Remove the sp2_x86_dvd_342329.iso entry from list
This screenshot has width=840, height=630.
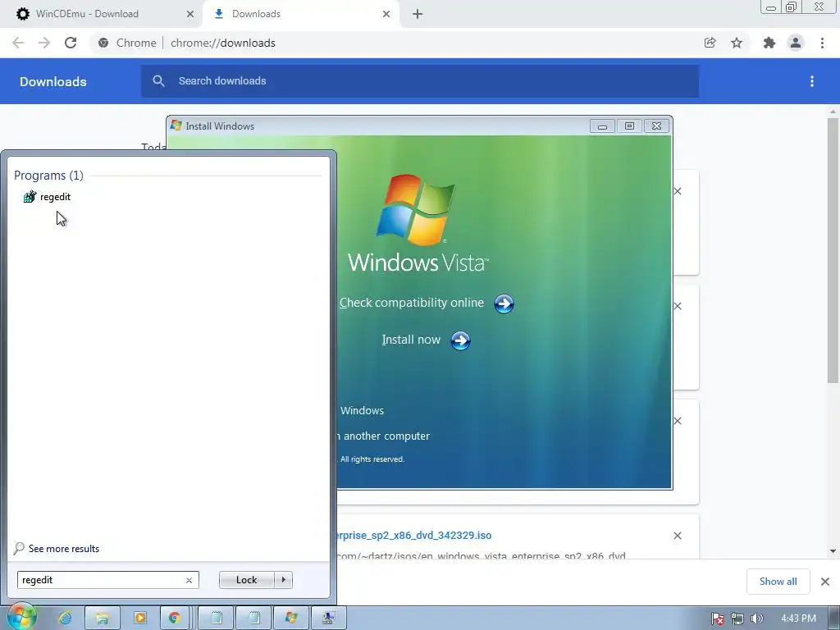(x=677, y=536)
